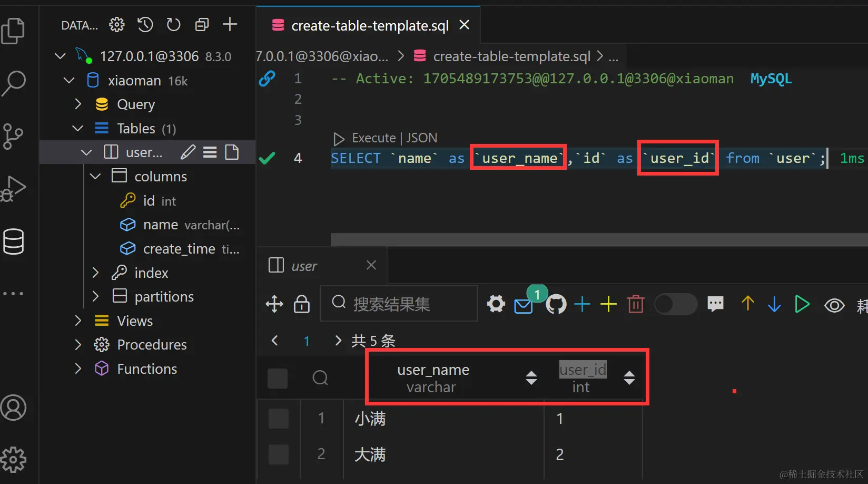Image resolution: width=868 pixels, height=484 pixels.
Task: Delete selected rows with trash icon
Action: click(636, 304)
